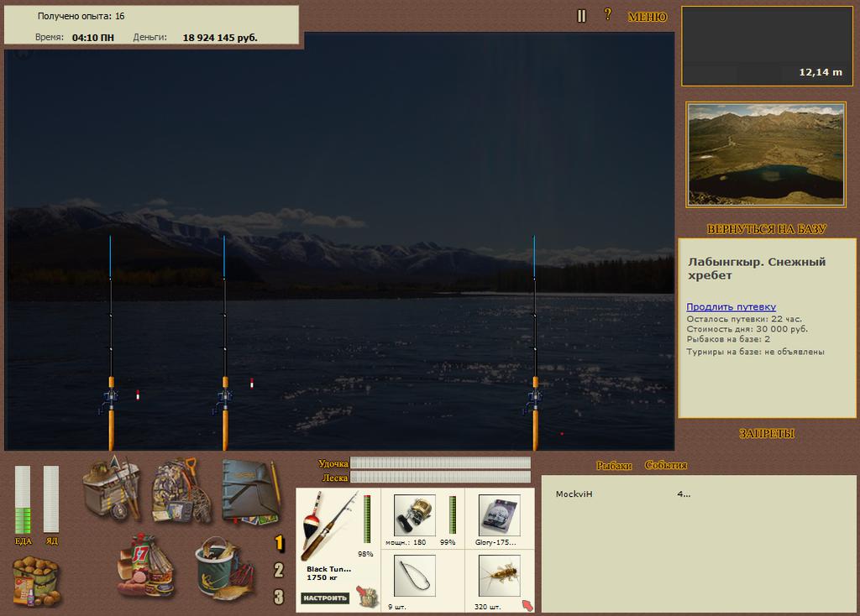This screenshot has width=860, height=616.
Task: Click the Продлить путевку link
Action: pyautogui.click(x=732, y=307)
